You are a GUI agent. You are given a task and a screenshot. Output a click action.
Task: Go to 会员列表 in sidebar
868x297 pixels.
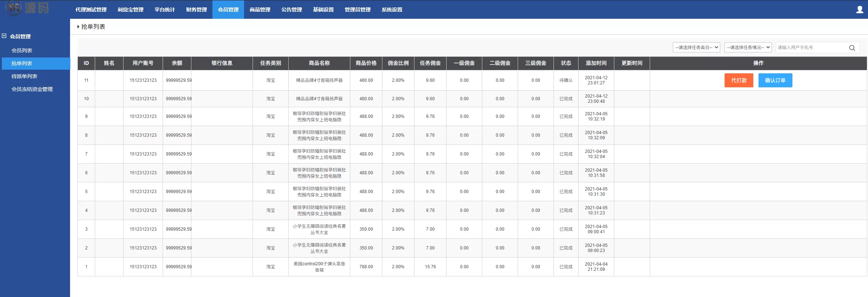coord(22,50)
